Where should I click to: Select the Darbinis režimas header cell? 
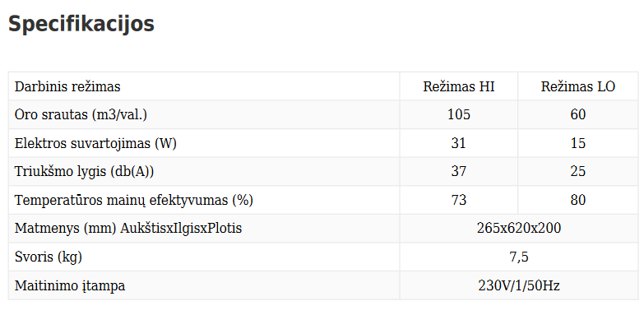pyautogui.click(x=204, y=86)
